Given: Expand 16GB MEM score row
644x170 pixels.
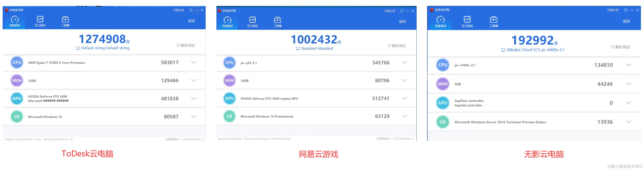Looking at the screenshot, I should click(405, 80).
